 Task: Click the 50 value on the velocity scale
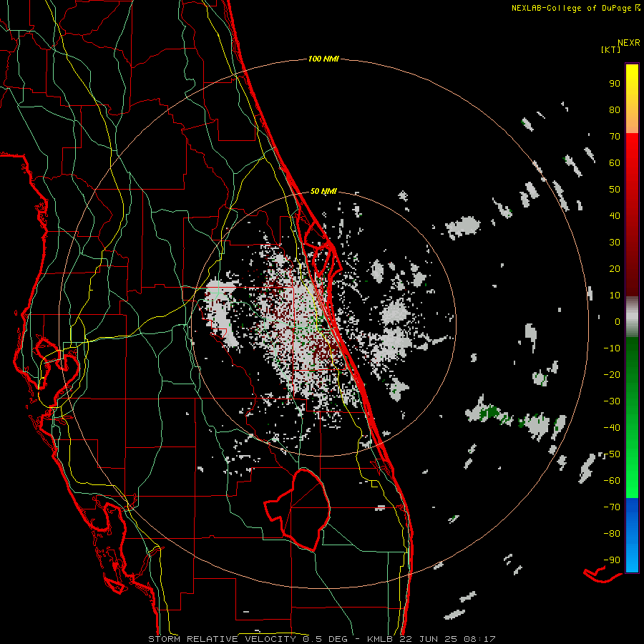pos(615,190)
